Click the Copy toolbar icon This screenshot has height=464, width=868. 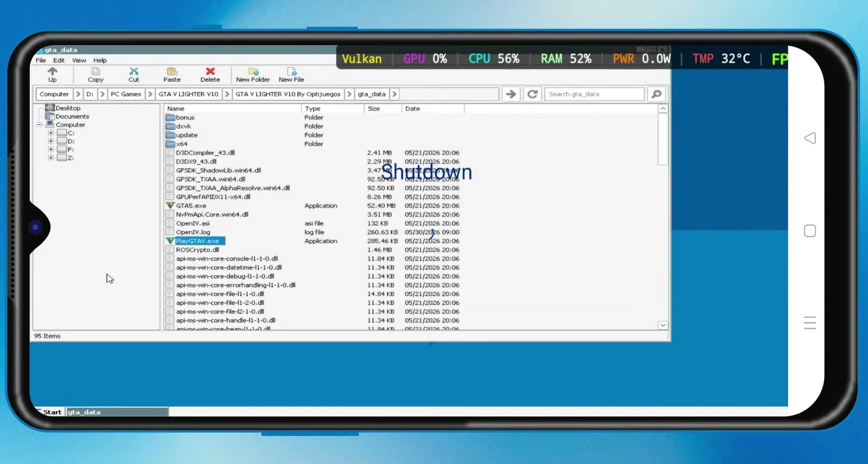pos(95,72)
